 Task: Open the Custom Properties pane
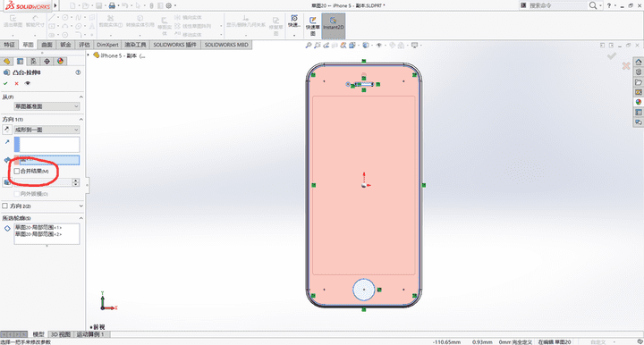tap(639, 112)
